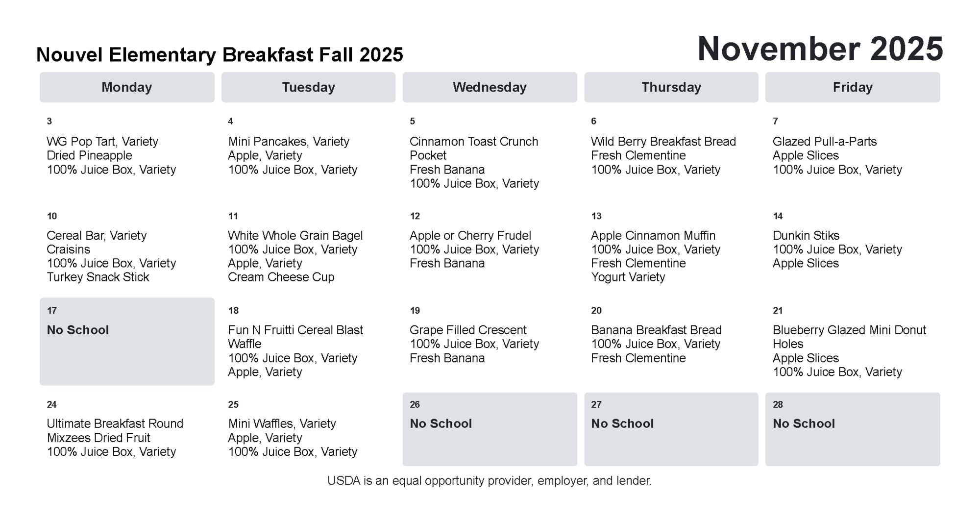Select the Dunkin Stiks entry
The height and width of the screenshot is (520, 980).
coord(806,236)
